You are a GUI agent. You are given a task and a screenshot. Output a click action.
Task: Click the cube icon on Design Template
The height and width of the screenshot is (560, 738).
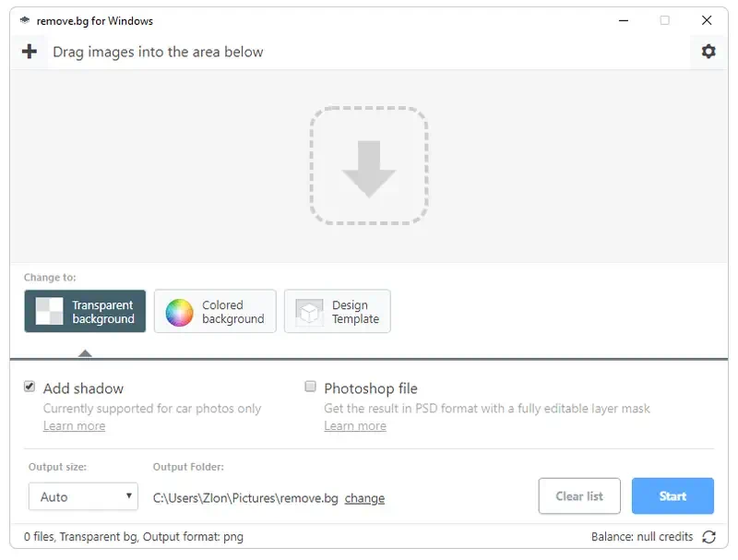(x=309, y=313)
